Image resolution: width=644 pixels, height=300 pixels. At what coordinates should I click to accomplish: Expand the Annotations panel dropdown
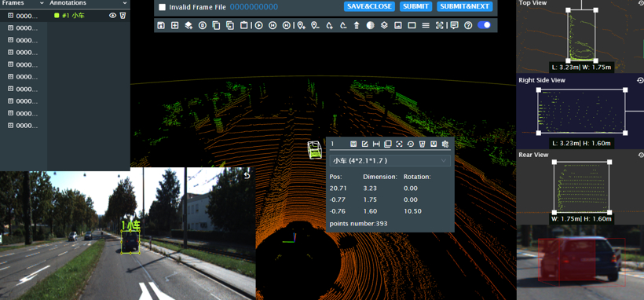pyautogui.click(x=125, y=3)
